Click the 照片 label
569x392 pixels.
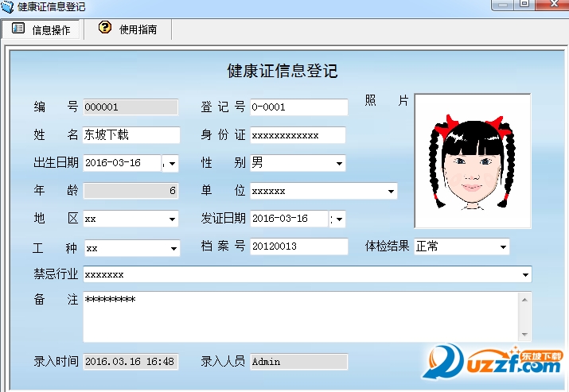click(387, 100)
